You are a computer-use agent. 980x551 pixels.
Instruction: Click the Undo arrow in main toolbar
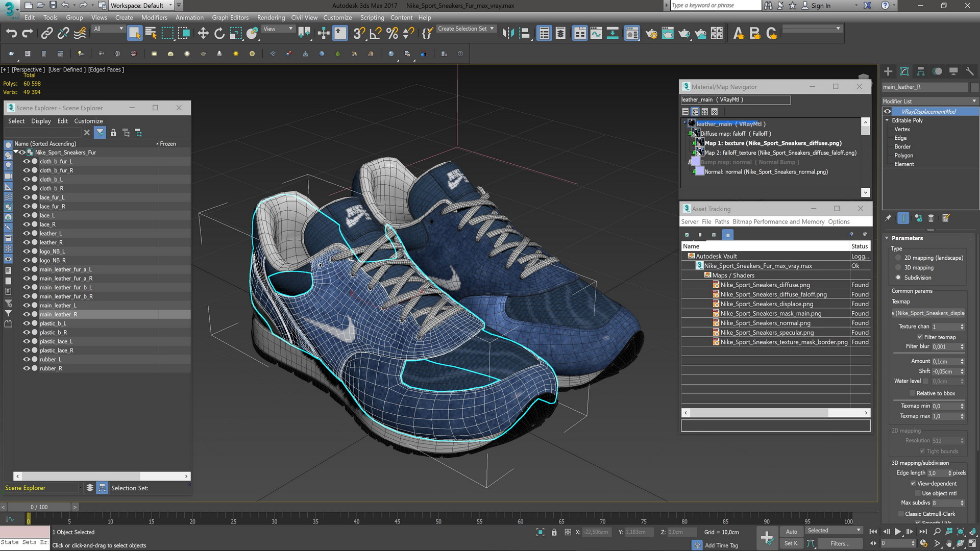(11, 34)
